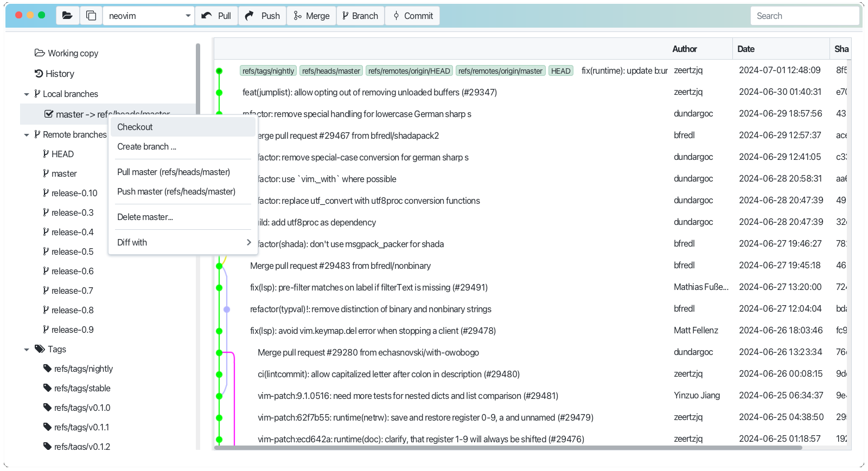This screenshot has height=471, width=868.
Task: Click the HEAD label on top commit
Action: [x=561, y=71]
